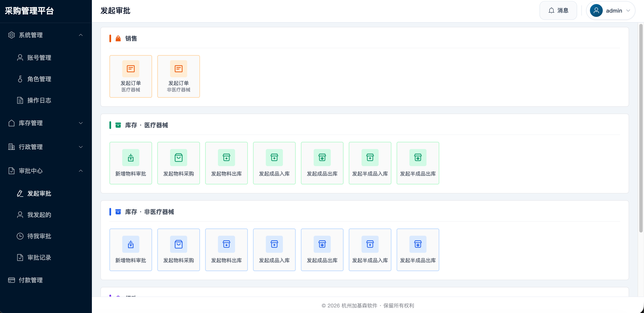Click the gear icon beside 系统管理
This screenshot has width=644, height=313.
(12, 35)
